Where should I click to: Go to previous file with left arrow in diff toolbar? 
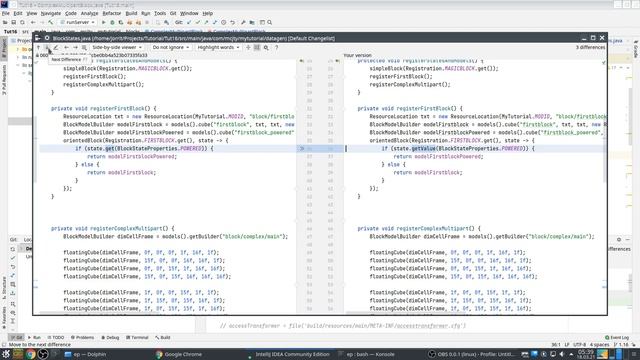coord(66,48)
